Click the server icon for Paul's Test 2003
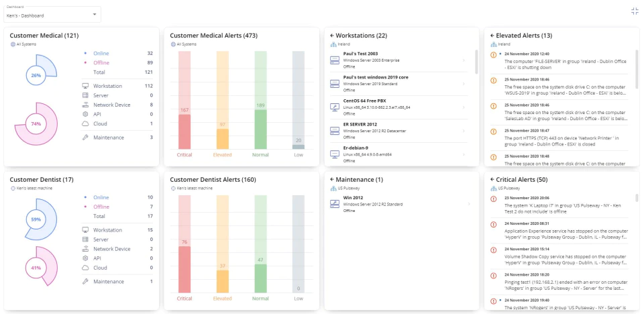The image size is (644, 314). 334,60
